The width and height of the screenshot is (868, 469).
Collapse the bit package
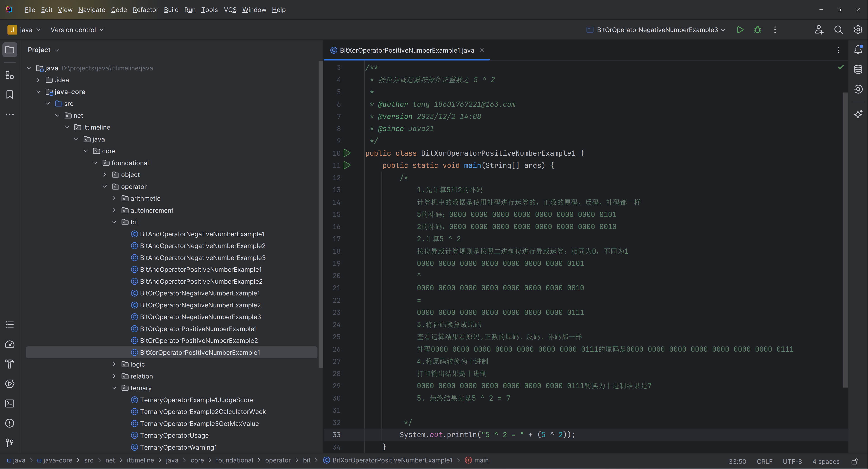(x=114, y=222)
